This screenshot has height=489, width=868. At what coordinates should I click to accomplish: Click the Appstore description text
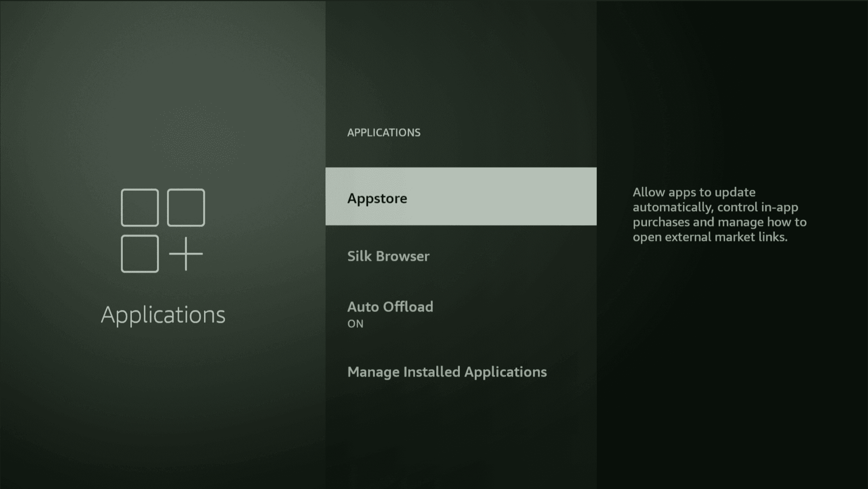[x=719, y=214]
